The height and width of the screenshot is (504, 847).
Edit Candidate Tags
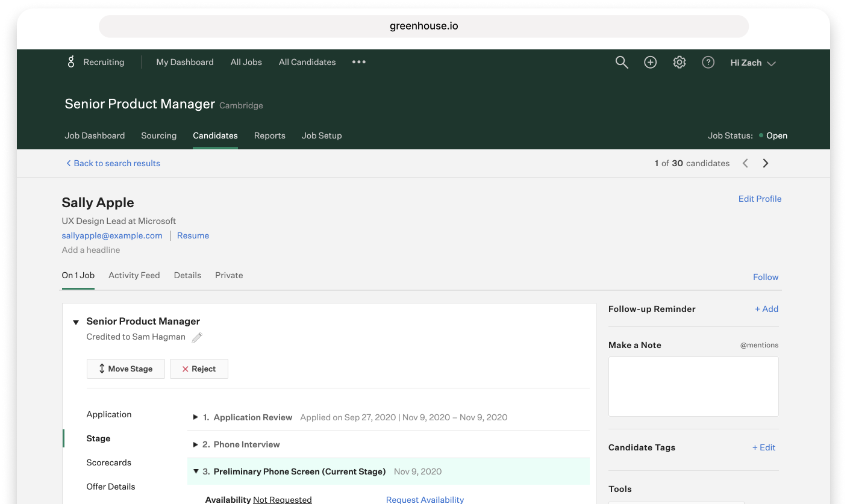(764, 447)
